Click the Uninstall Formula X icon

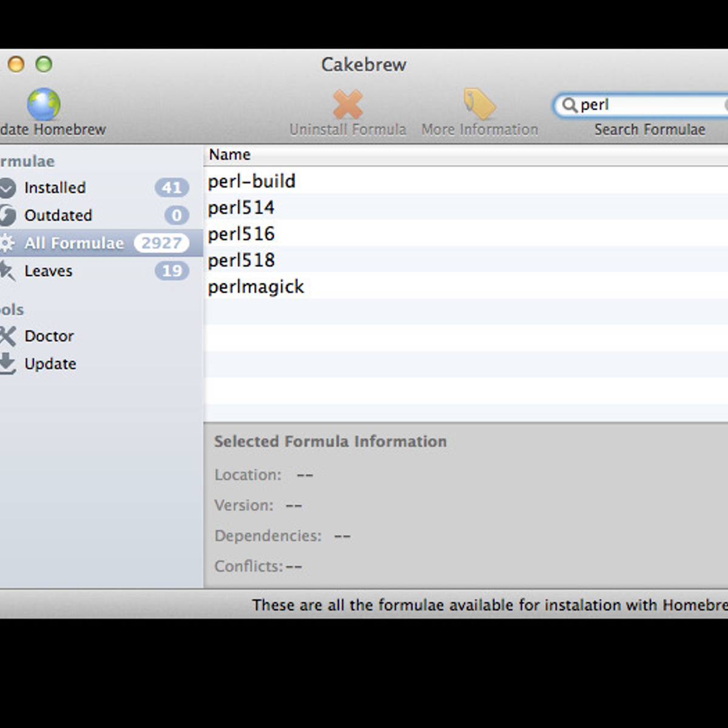tap(348, 104)
